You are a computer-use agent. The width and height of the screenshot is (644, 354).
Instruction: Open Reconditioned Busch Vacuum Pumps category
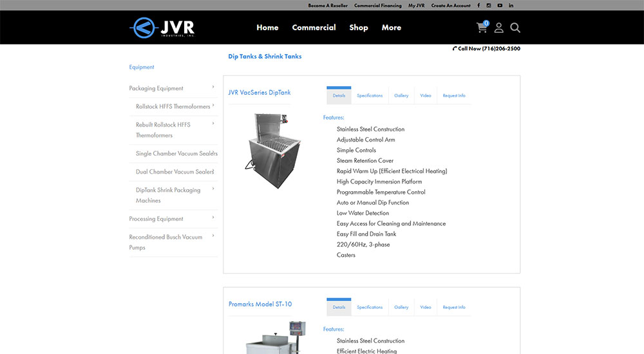(166, 242)
